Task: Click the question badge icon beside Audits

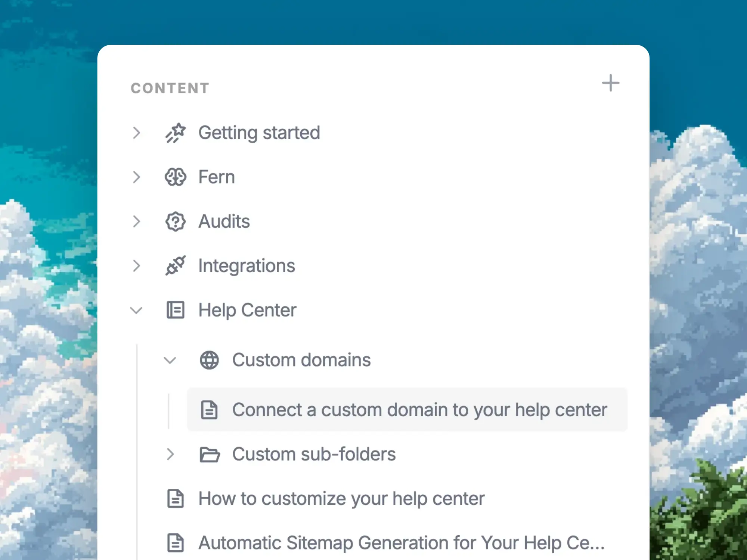Action: [175, 221]
